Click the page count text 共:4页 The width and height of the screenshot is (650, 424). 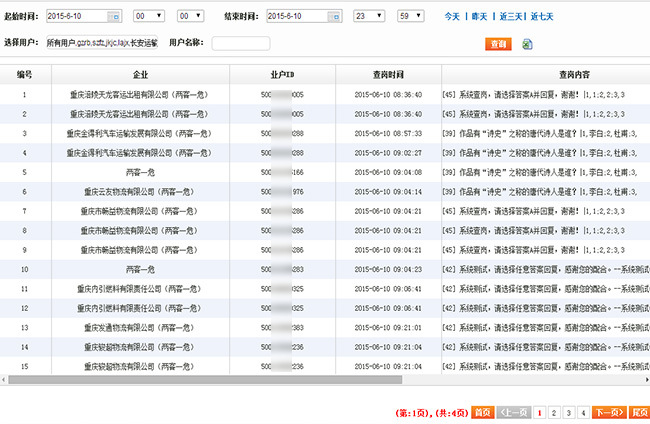[451, 413]
